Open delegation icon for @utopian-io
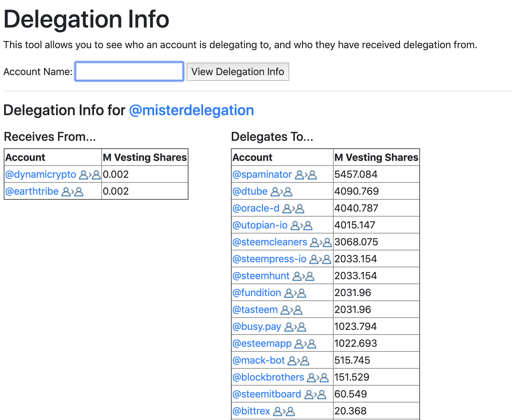The height and width of the screenshot is (420, 512). [x=301, y=225]
